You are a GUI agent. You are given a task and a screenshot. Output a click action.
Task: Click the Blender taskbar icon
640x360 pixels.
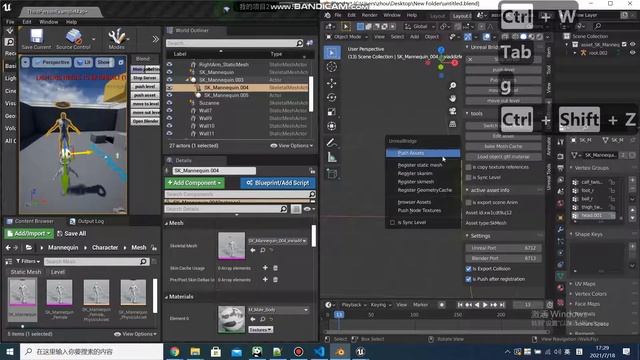click(x=340, y=351)
